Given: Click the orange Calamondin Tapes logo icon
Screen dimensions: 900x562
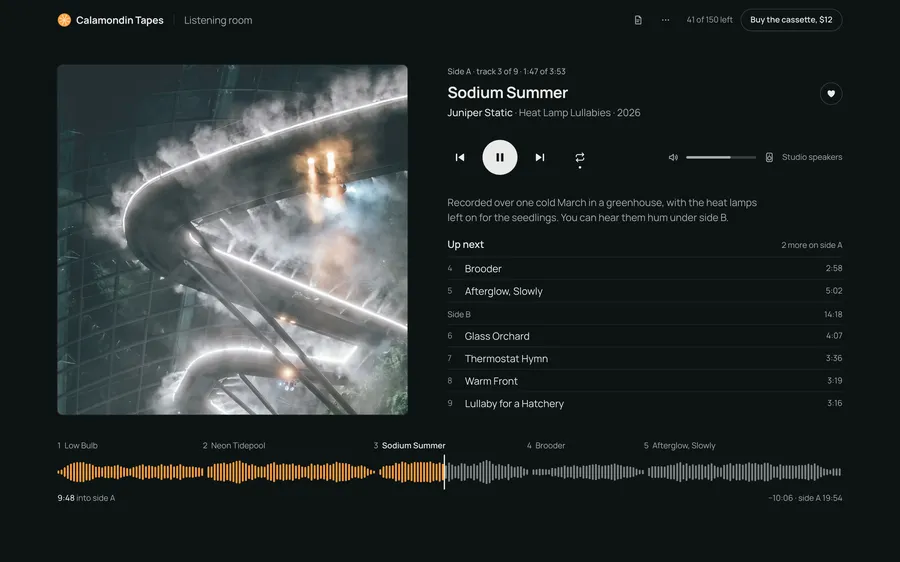Looking at the screenshot, I should click(64, 20).
